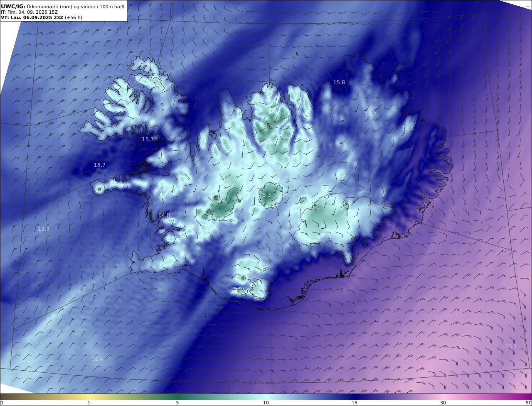The image size is (532, 406).
Task: Click the 5.3 value inside the small glacier
Action: click(267, 195)
